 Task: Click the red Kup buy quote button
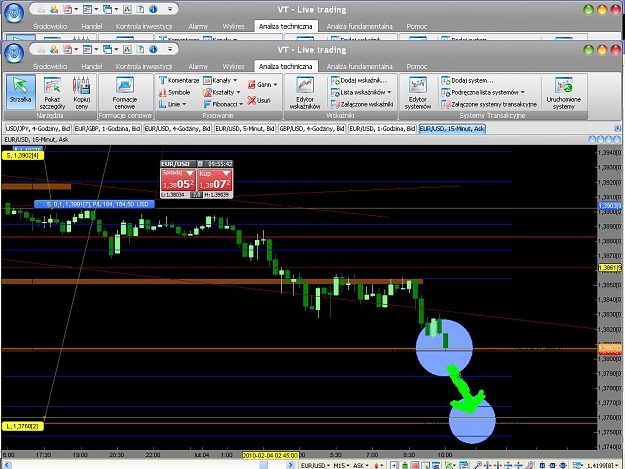(215, 181)
